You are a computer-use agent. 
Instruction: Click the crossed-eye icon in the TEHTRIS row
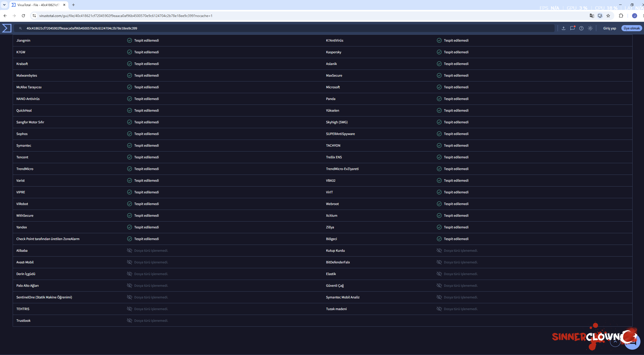click(129, 309)
